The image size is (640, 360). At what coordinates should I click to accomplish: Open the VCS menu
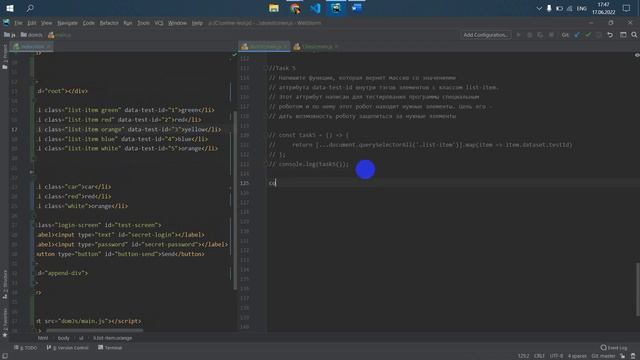click(x=159, y=23)
